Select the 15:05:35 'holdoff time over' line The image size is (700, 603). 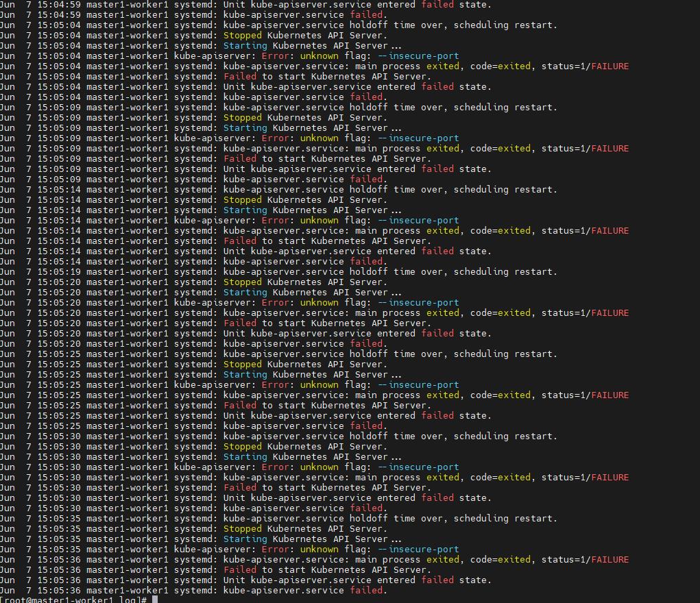[278, 518]
